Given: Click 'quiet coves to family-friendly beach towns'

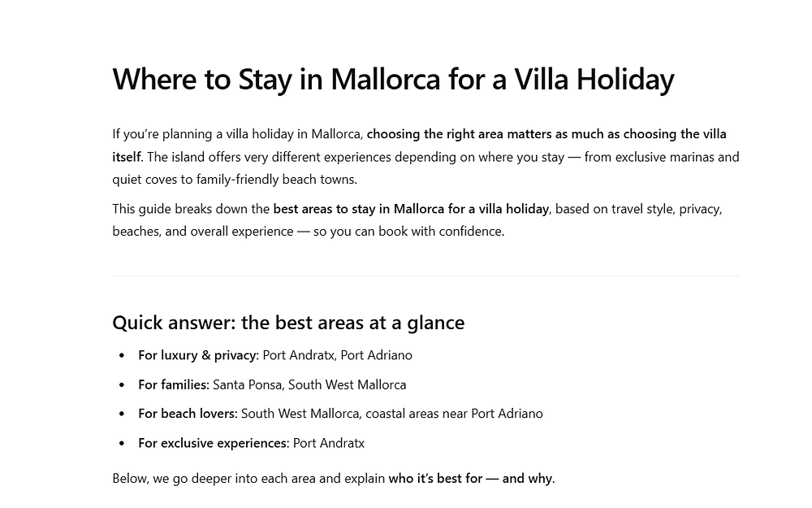Looking at the screenshot, I should point(234,180).
